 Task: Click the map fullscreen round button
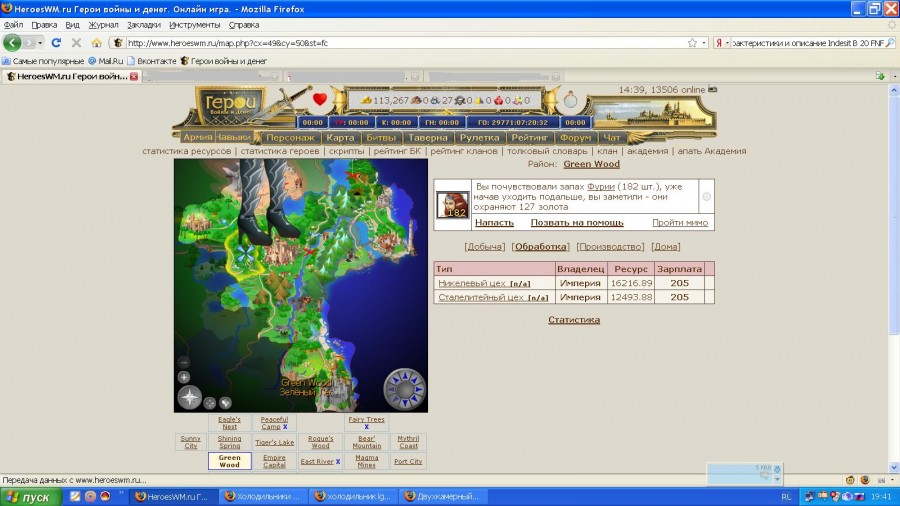tap(210, 403)
